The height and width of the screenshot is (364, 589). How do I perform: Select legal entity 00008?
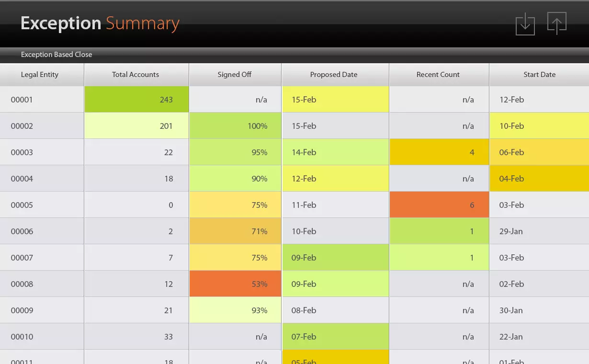(42, 284)
